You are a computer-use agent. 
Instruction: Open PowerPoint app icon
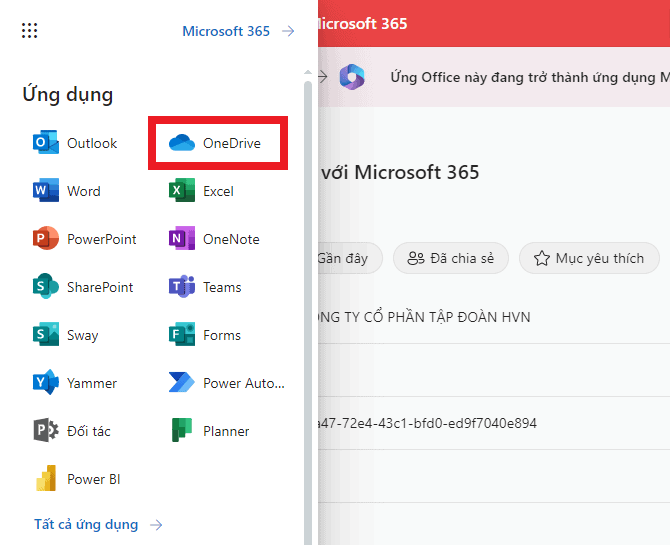tap(46, 238)
